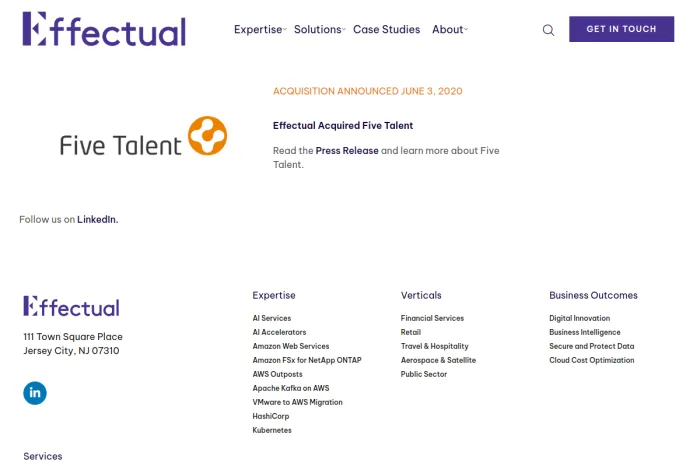Open AWS Outposts footer link
The height and width of the screenshot is (466, 700).
tap(278, 374)
